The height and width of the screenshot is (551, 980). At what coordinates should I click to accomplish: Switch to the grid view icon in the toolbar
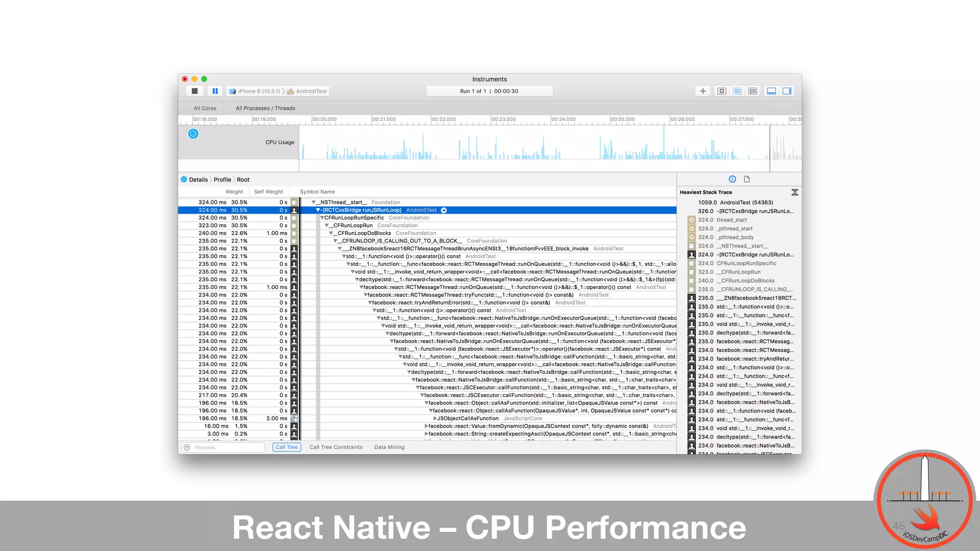click(x=753, y=91)
